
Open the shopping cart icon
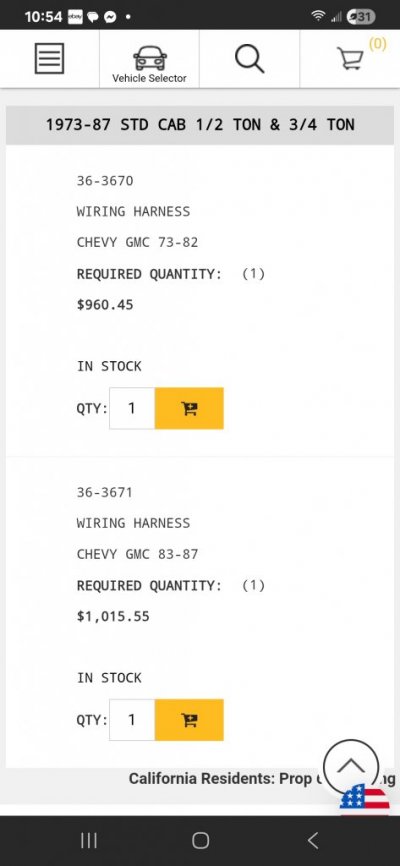coord(350,59)
